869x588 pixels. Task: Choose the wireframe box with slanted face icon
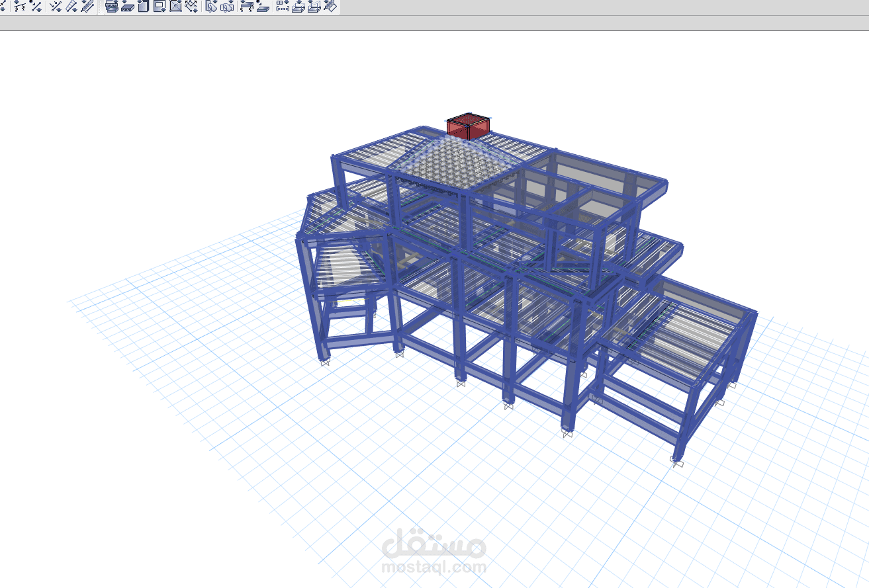click(314, 7)
